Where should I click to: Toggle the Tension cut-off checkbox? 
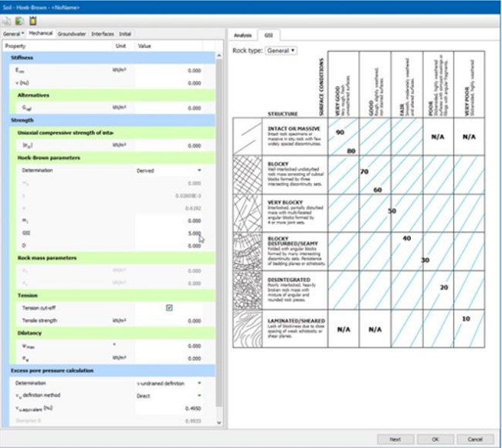tap(169, 307)
